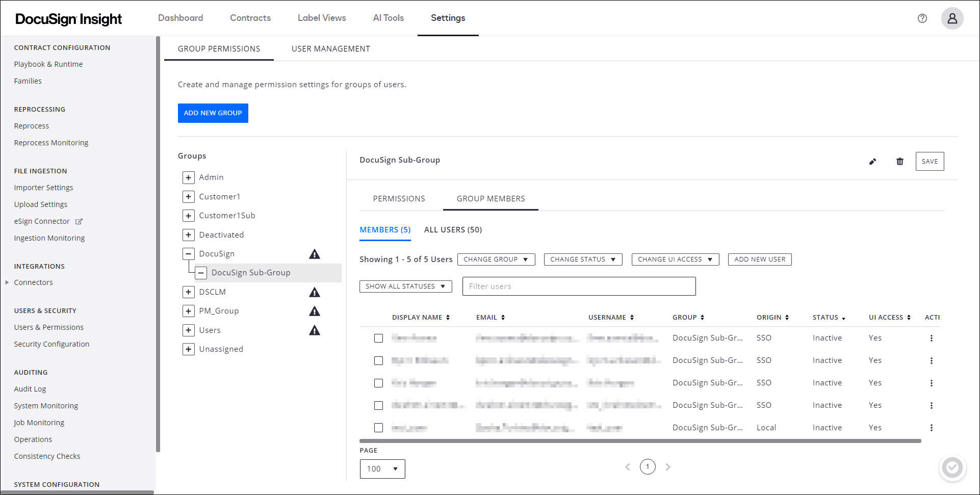Image resolution: width=980 pixels, height=495 pixels.
Task: Edit the DocuSign Sub-Group name with pencil icon
Action: click(x=872, y=162)
